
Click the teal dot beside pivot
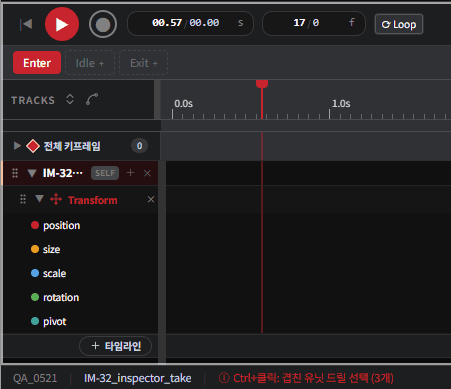click(x=35, y=321)
